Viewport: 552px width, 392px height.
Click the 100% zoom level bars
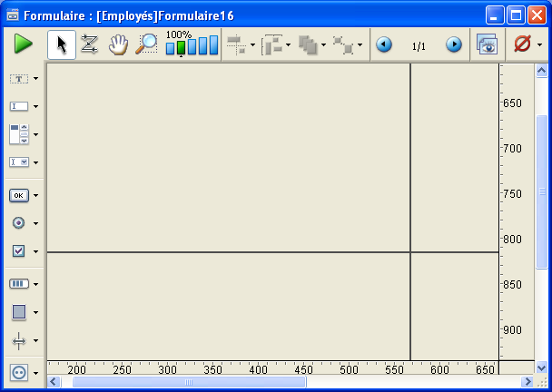click(x=192, y=45)
